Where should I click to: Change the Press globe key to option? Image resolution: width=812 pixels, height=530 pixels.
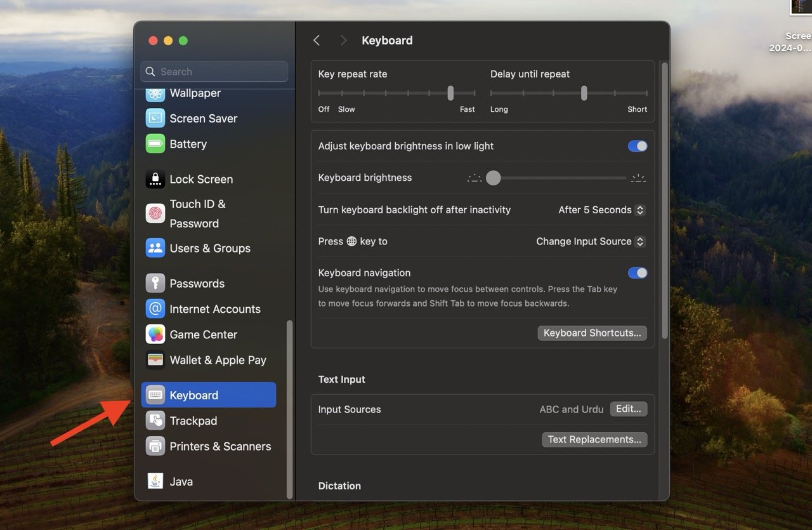(x=589, y=241)
